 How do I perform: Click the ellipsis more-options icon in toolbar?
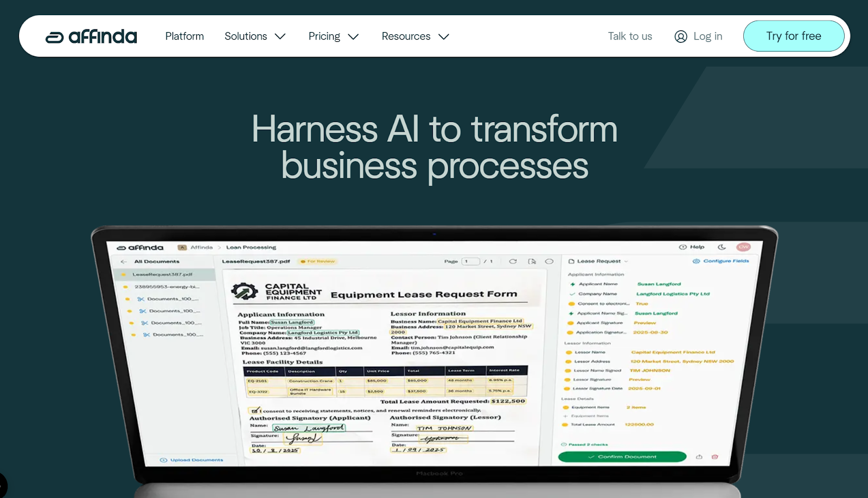pos(549,261)
